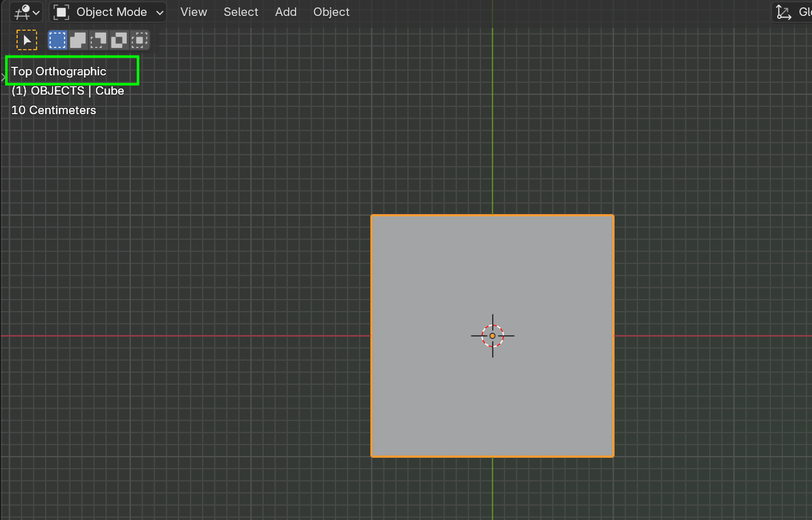
Task: Click the 3D cursor at the cube's center
Action: (492, 336)
